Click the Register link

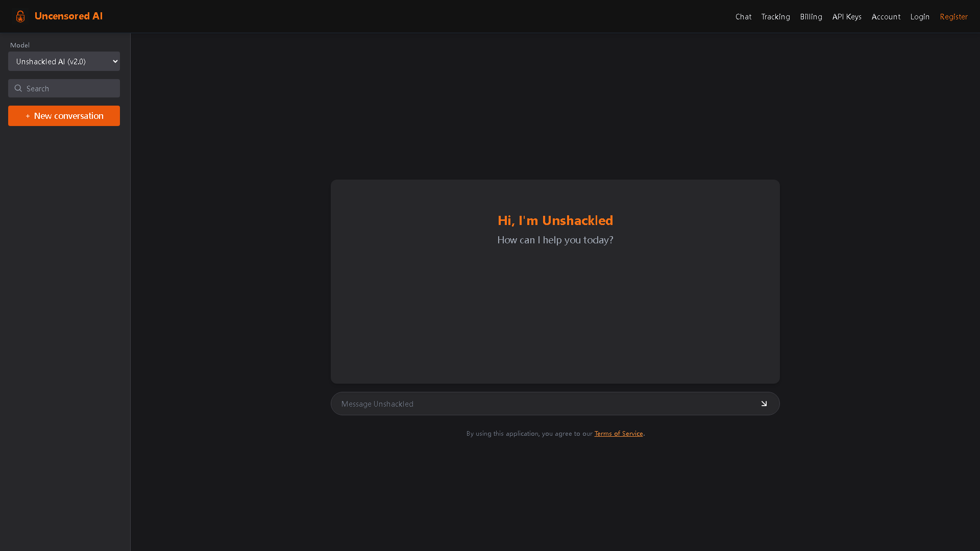tap(954, 16)
